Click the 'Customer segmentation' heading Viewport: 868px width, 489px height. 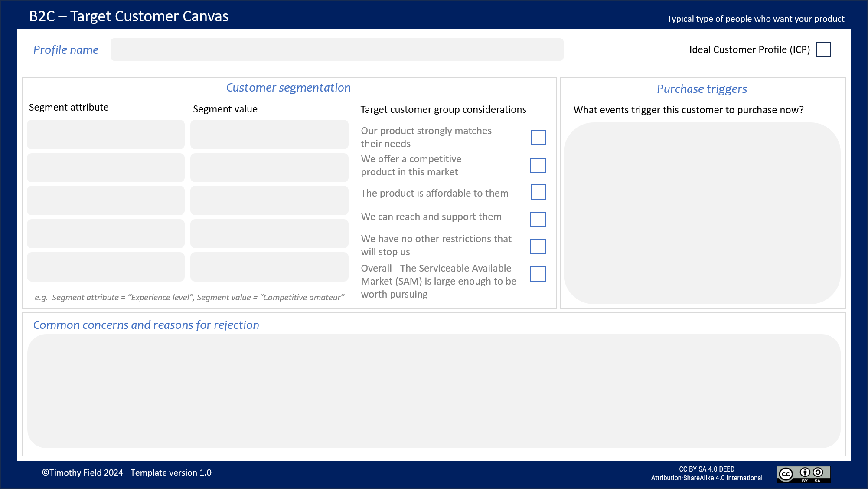(288, 88)
